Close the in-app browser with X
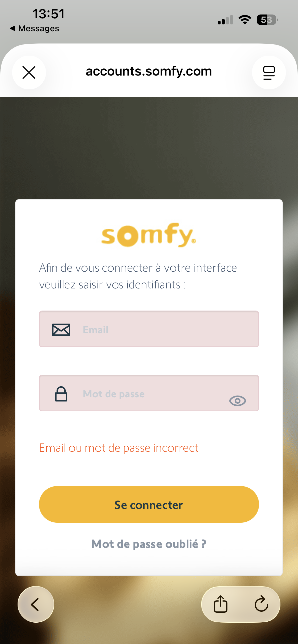 (x=29, y=72)
